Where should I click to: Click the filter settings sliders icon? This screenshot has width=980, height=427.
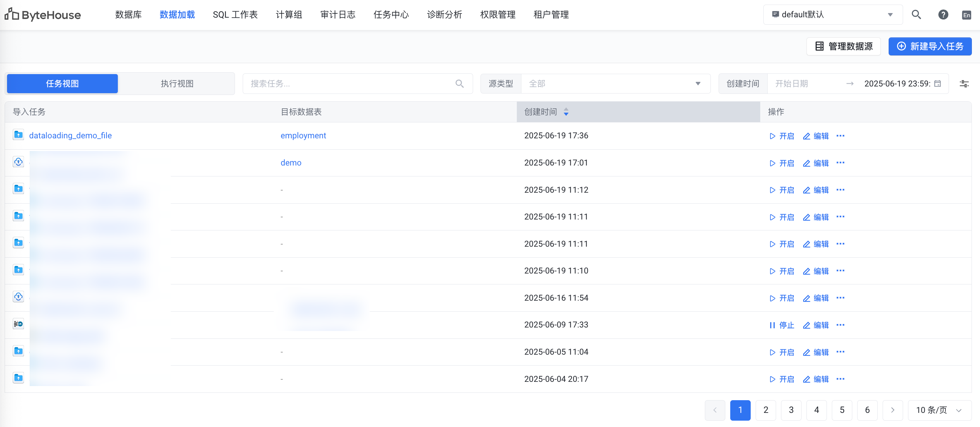pyautogui.click(x=964, y=83)
